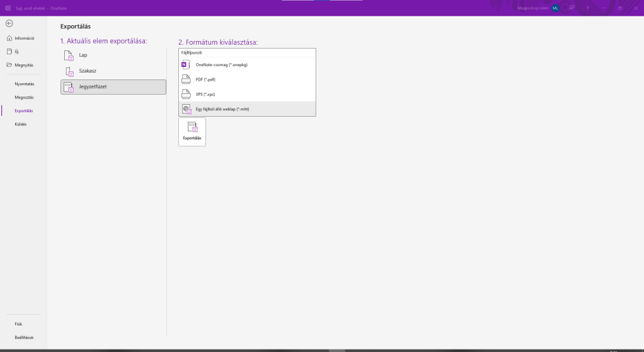Screen dimensions: 644x352
Task: Open the Küldés menu item
Action: 21,124
